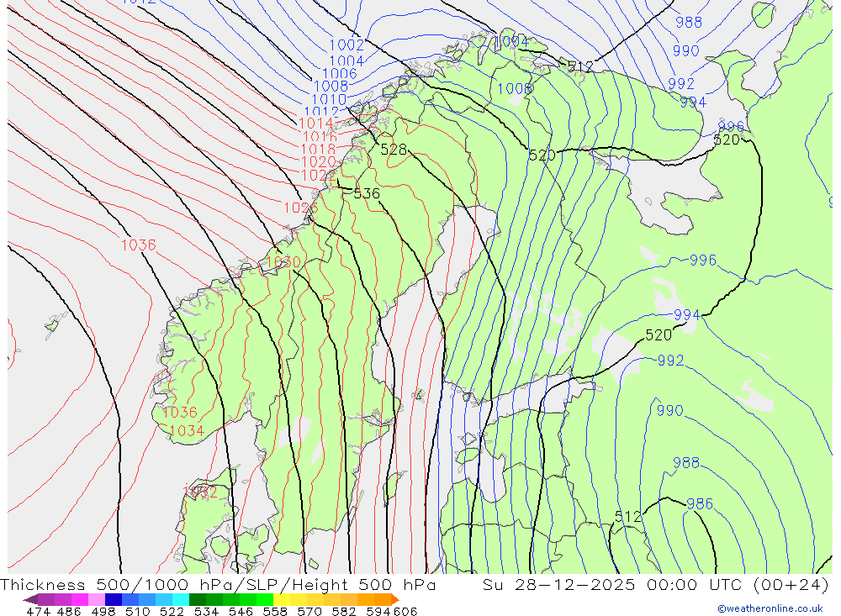Click the blue 1006 isobar label
841x616 pixels.
pyautogui.click(x=340, y=73)
